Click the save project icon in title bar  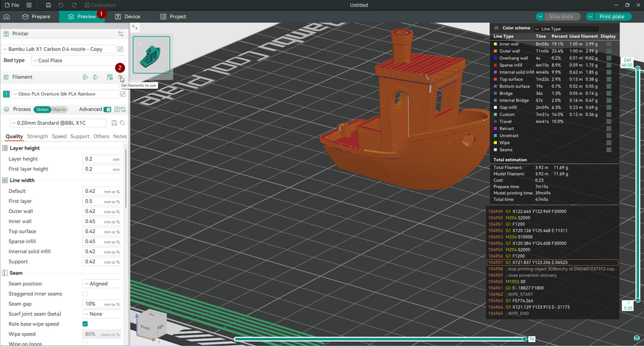(x=48, y=5)
